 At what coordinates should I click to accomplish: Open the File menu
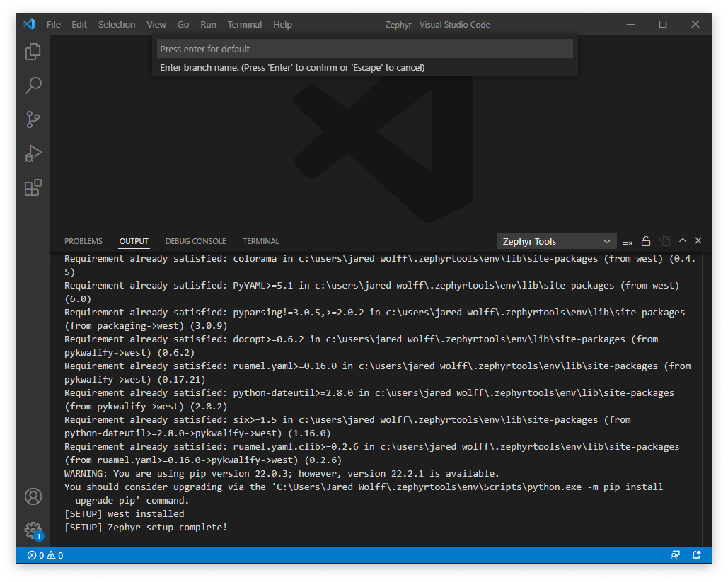(x=53, y=25)
